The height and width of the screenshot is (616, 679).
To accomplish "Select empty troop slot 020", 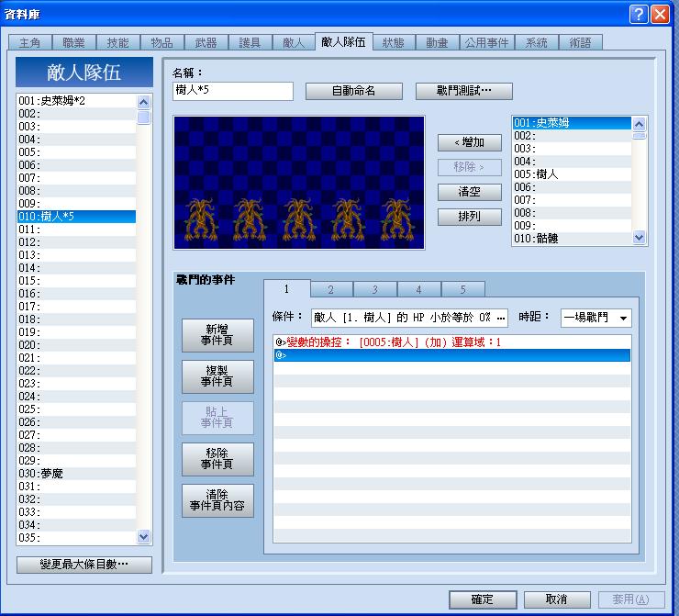I will coord(77,345).
